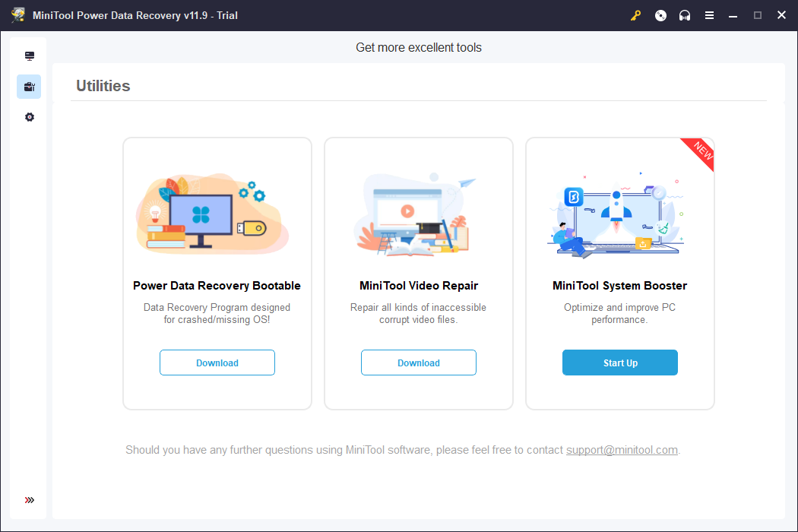Click MiniTool System Booster illustration
Viewport: 798px width, 532px height.
617,215
